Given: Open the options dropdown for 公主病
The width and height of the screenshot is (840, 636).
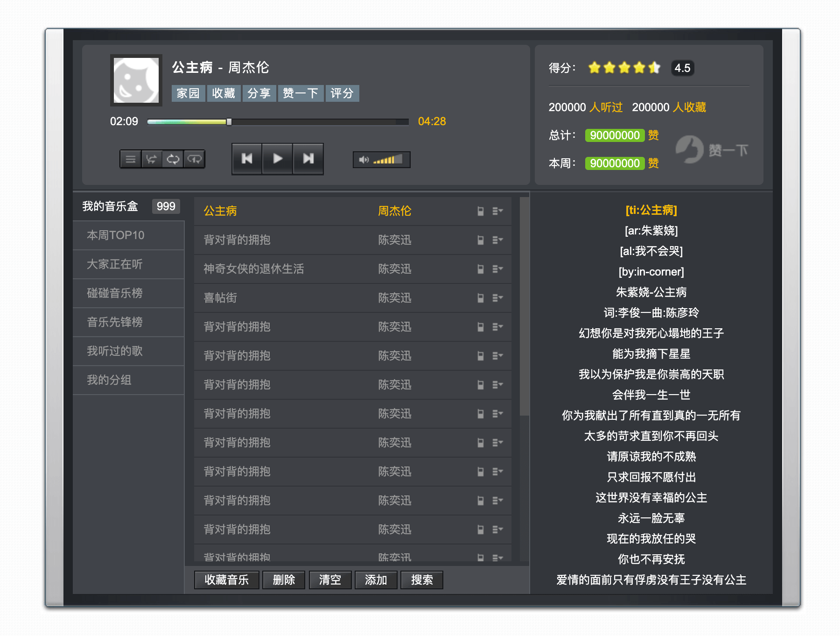Looking at the screenshot, I should 497,211.
